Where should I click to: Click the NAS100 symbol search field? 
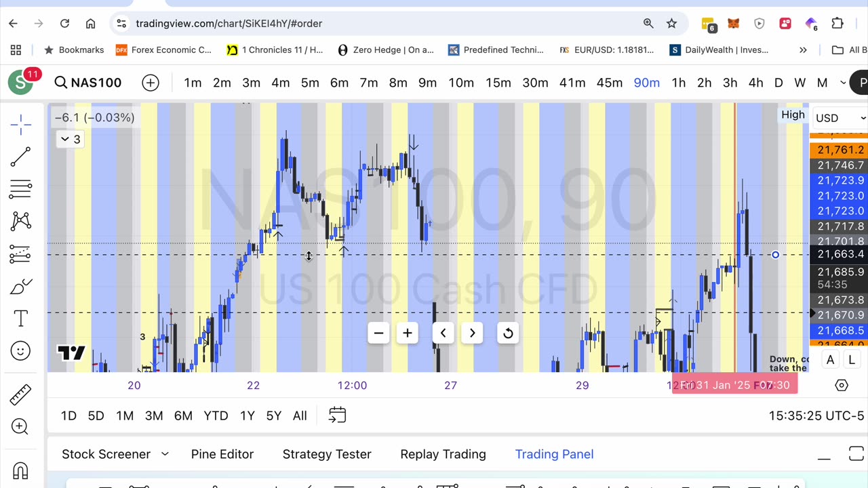tap(88, 83)
